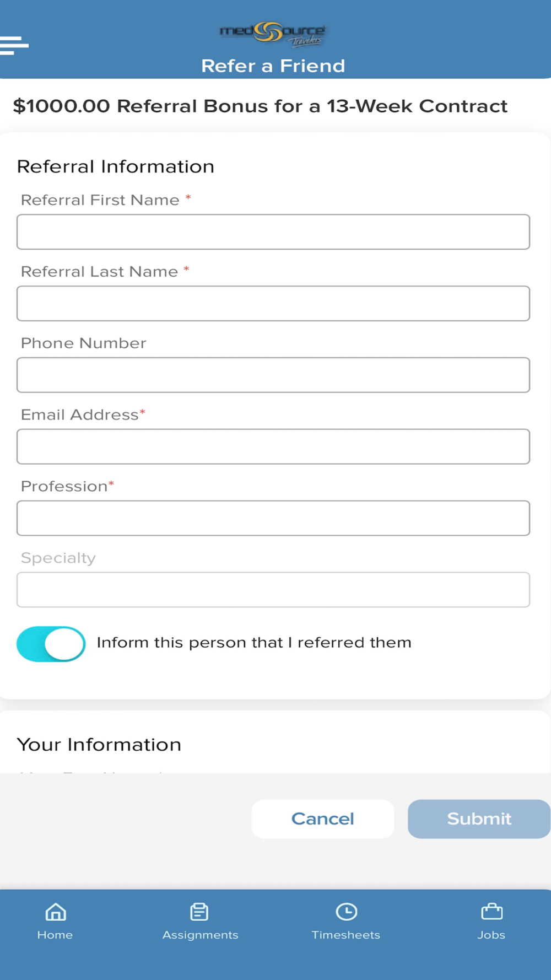Open the Specialty field
Image resolution: width=551 pixels, height=980 pixels.
pos(273,590)
